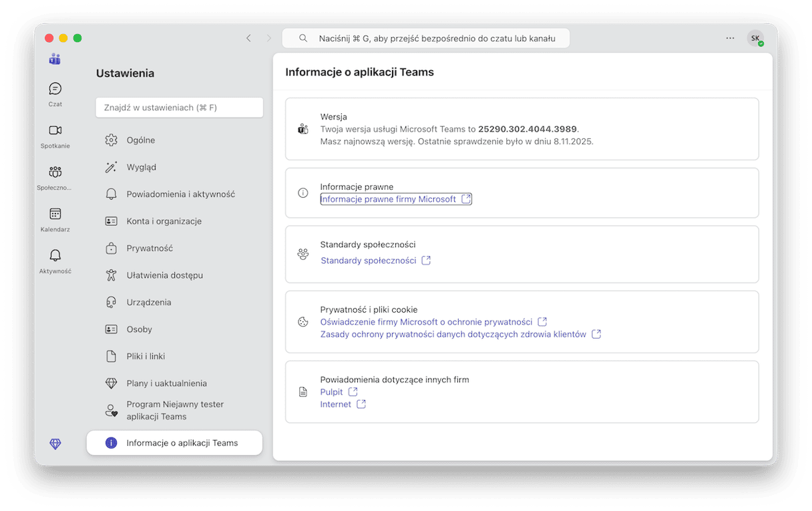Open the Kalendarz view
This screenshot has width=812, height=511.
[55, 218]
